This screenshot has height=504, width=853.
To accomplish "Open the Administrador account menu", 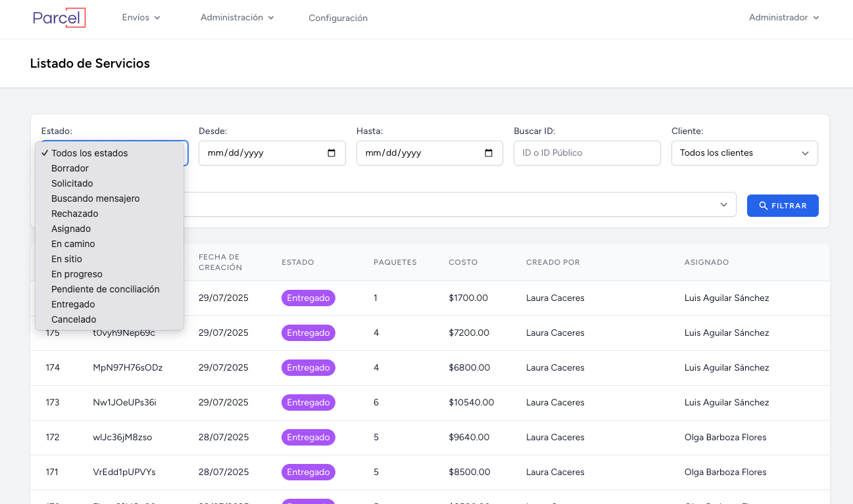I will [777, 18].
